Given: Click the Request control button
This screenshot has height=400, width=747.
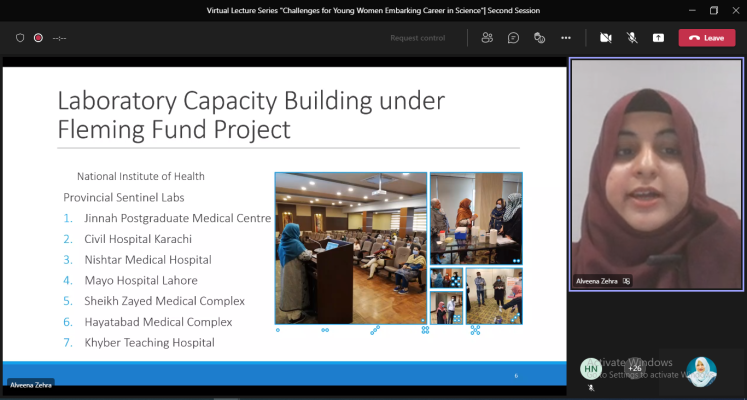Looking at the screenshot, I should coord(417,38).
